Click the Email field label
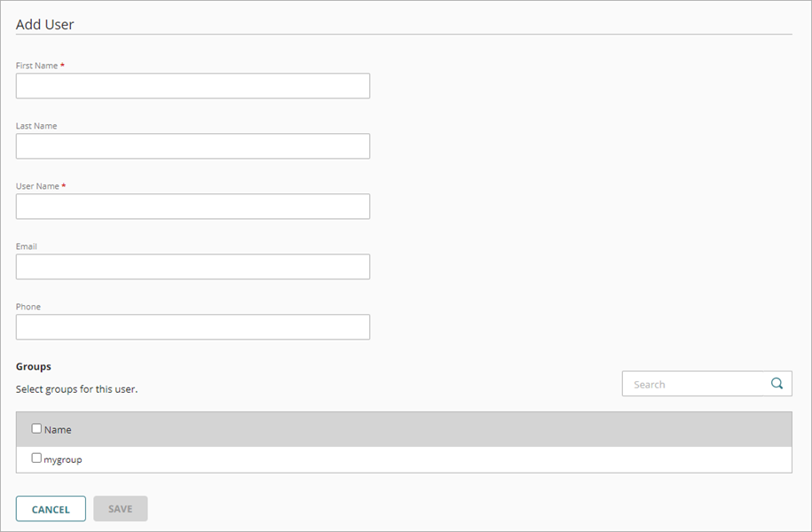The height and width of the screenshot is (532, 812). tap(27, 246)
